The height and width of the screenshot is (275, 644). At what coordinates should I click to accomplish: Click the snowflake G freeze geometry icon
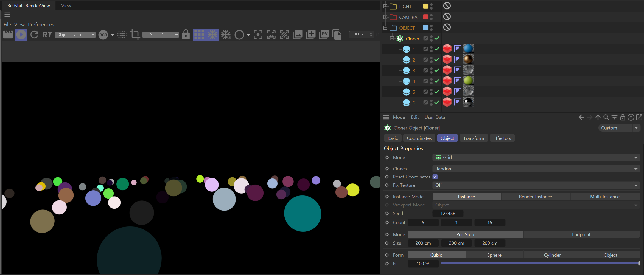[226, 35]
